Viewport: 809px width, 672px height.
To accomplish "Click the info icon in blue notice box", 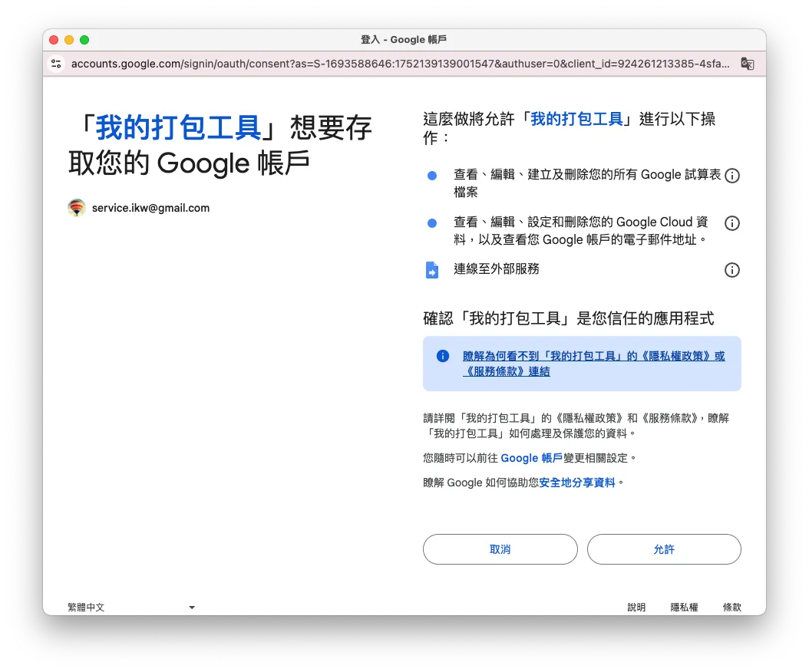I will point(443,356).
